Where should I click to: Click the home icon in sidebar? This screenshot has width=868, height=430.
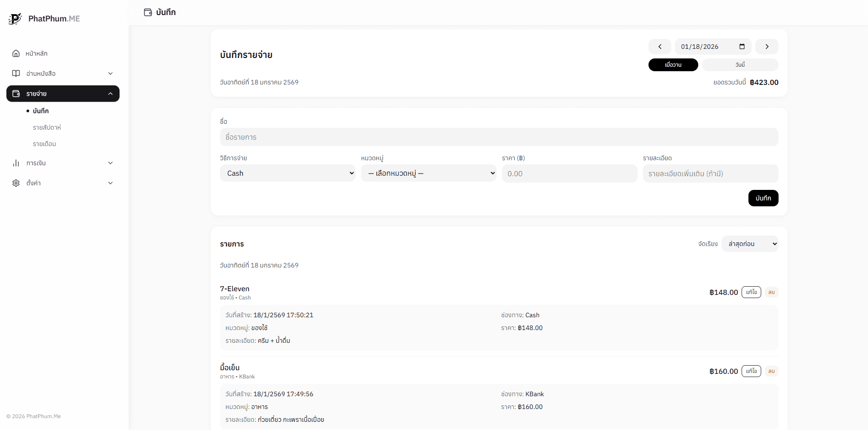16,53
